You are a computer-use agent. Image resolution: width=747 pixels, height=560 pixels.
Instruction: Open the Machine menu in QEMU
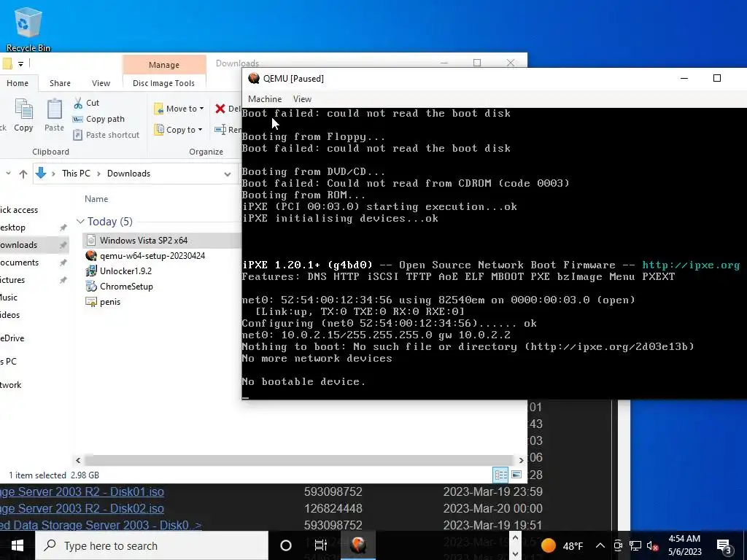[265, 99]
